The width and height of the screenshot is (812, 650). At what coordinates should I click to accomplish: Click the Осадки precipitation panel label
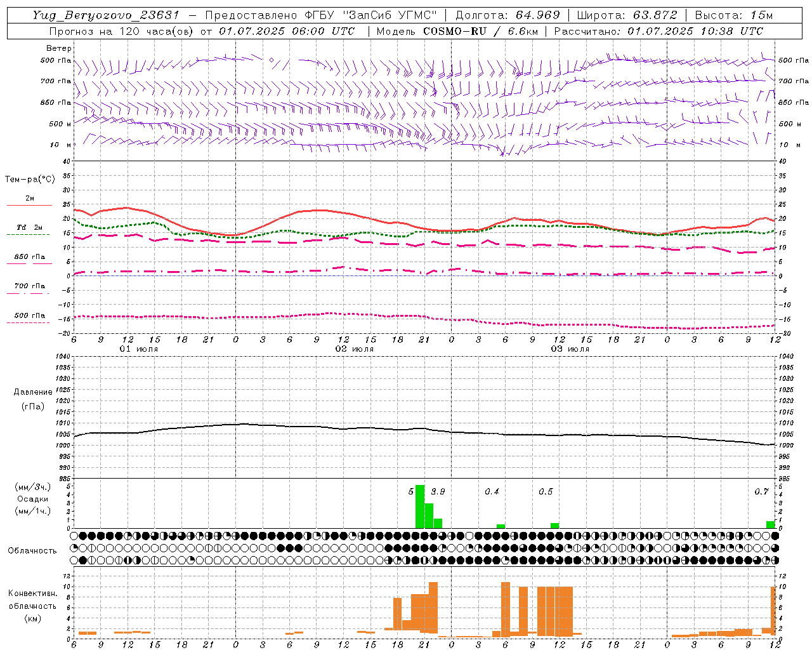pos(32,499)
